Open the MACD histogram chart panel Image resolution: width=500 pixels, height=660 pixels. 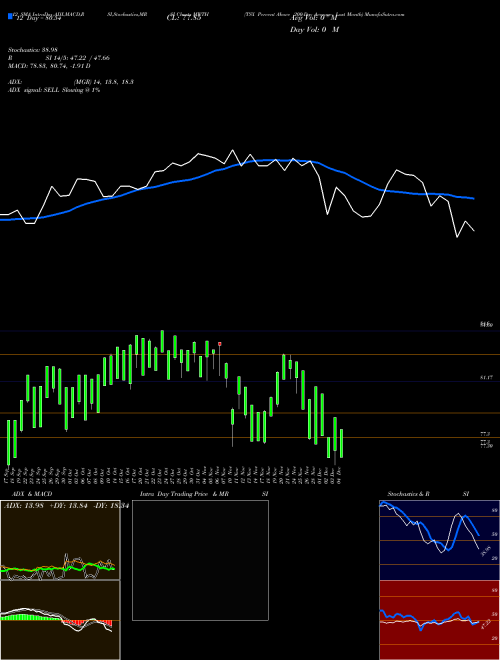60,620
